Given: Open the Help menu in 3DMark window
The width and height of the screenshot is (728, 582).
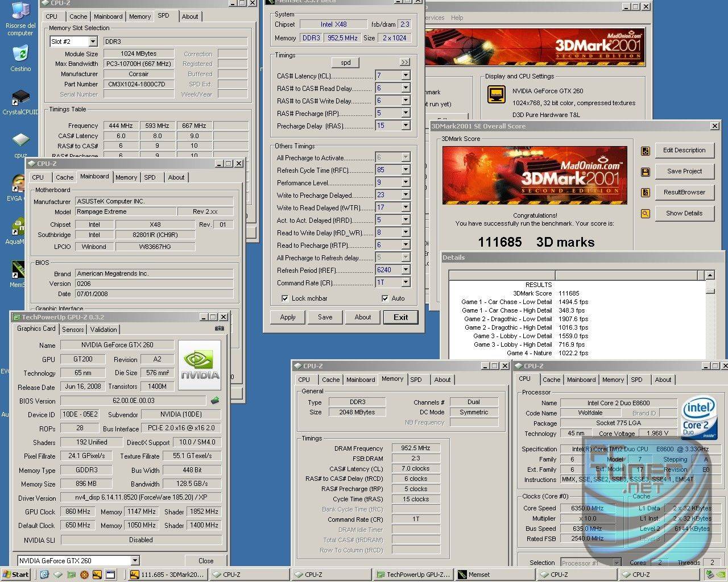Looking at the screenshot, I should [457, 18].
